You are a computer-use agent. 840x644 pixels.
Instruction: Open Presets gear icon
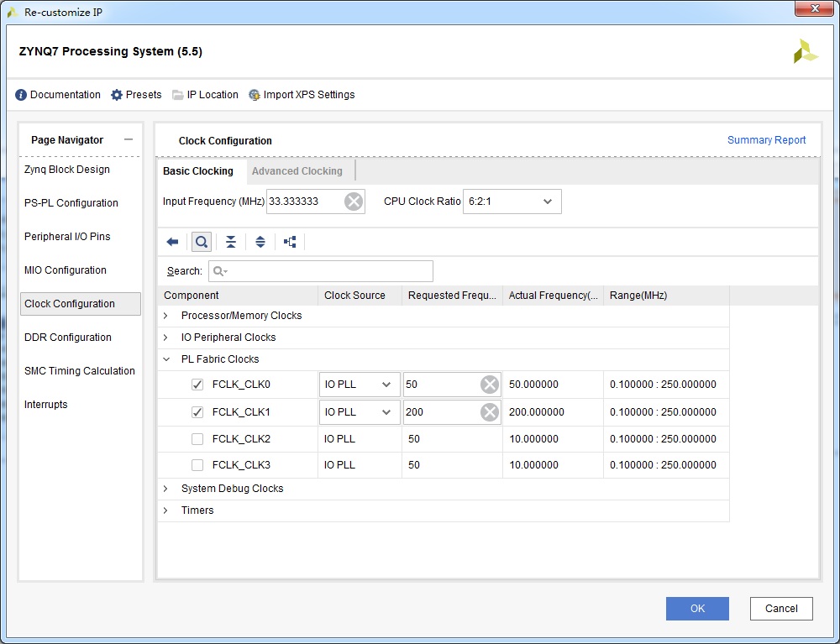[x=116, y=95]
